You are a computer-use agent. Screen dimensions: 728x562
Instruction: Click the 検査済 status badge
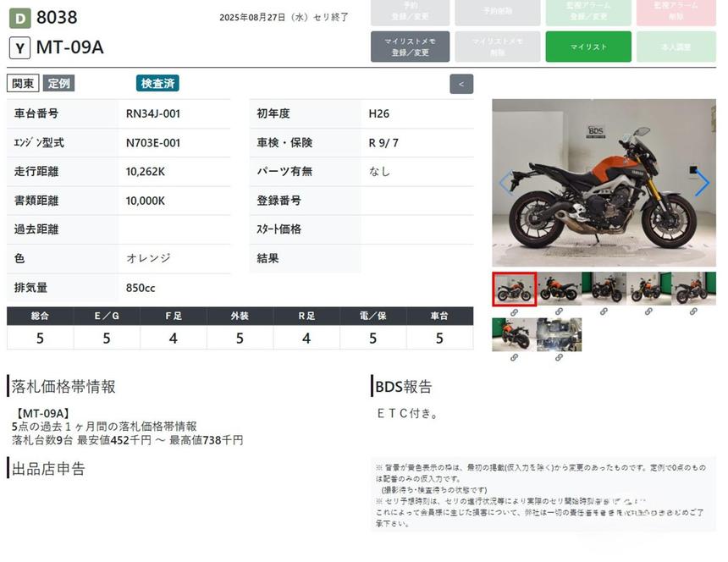(157, 83)
